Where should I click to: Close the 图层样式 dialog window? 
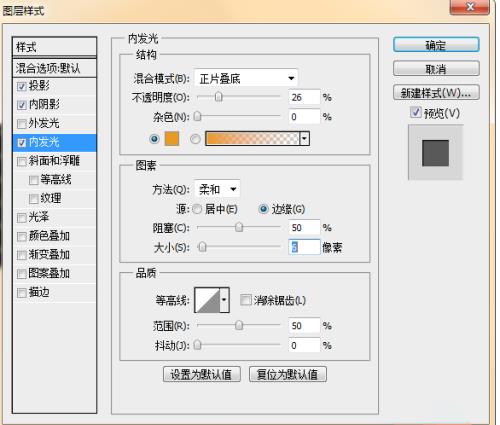(470, 7)
